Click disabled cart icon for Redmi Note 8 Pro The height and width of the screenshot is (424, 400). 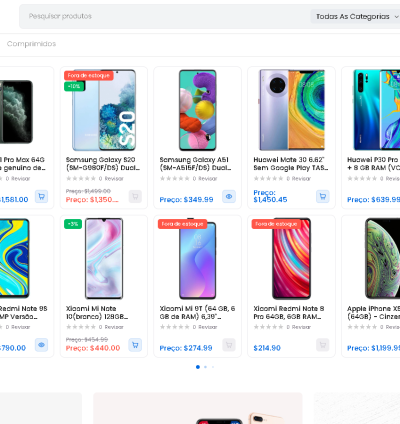pyautogui.click(x=323, y=345)
